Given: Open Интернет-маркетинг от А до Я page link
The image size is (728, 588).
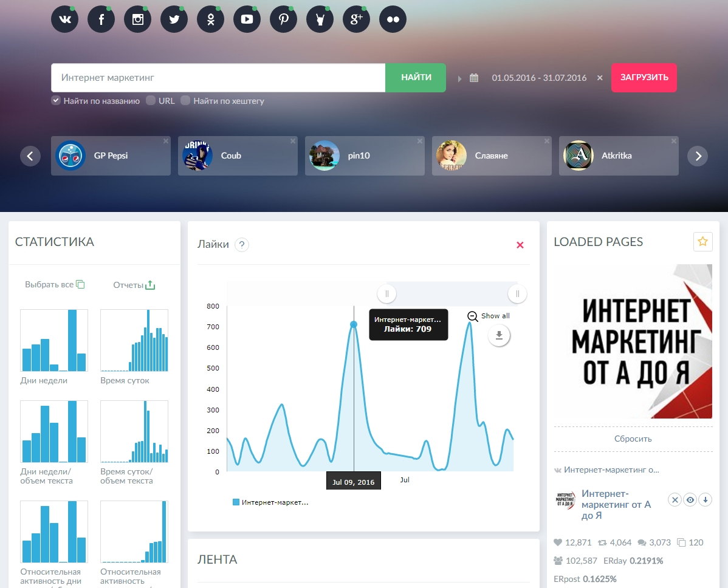Looking at the screenshot, I should pos(616,504).
